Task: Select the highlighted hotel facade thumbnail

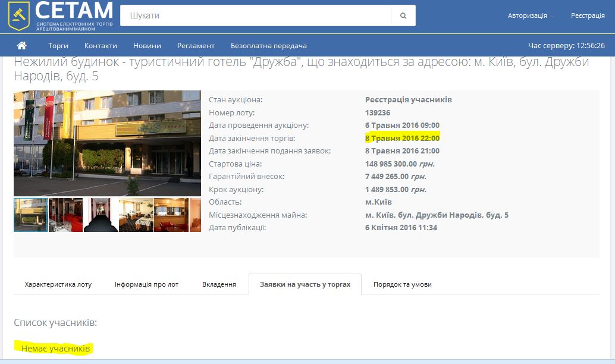Action: click(x=30, y=215)
